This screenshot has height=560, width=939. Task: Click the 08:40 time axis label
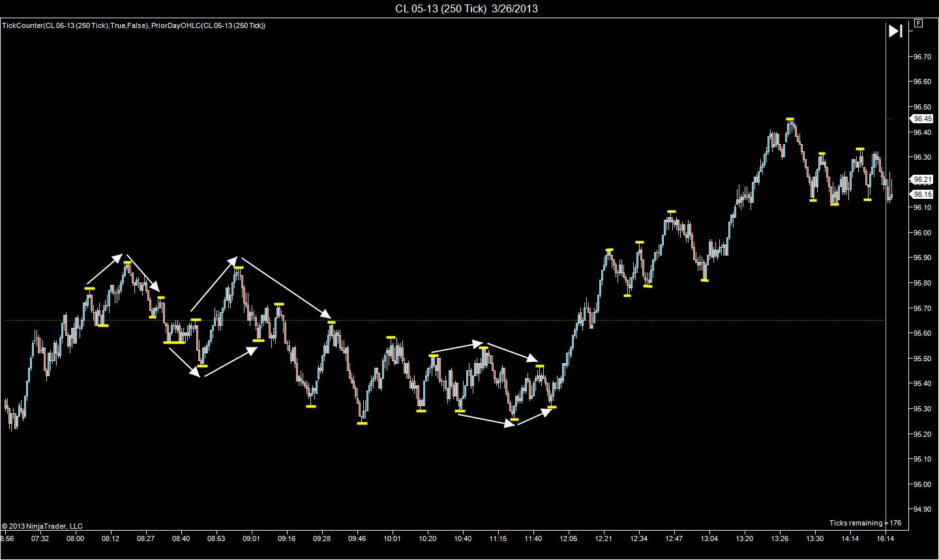181,539
